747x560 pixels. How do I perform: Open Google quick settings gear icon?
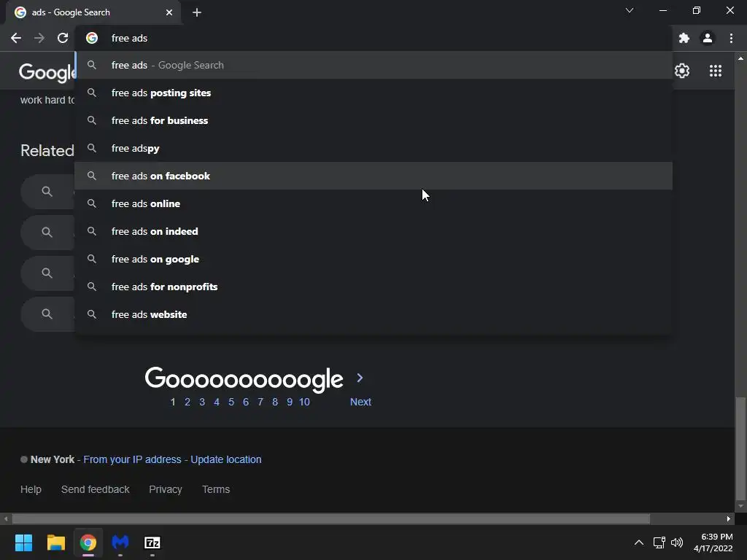682,71
